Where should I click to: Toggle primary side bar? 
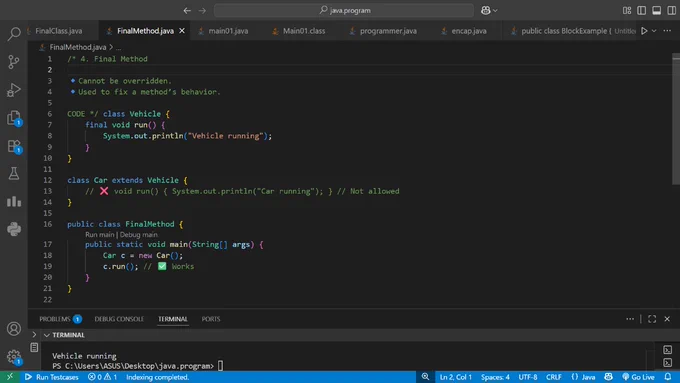click(641, 10)
